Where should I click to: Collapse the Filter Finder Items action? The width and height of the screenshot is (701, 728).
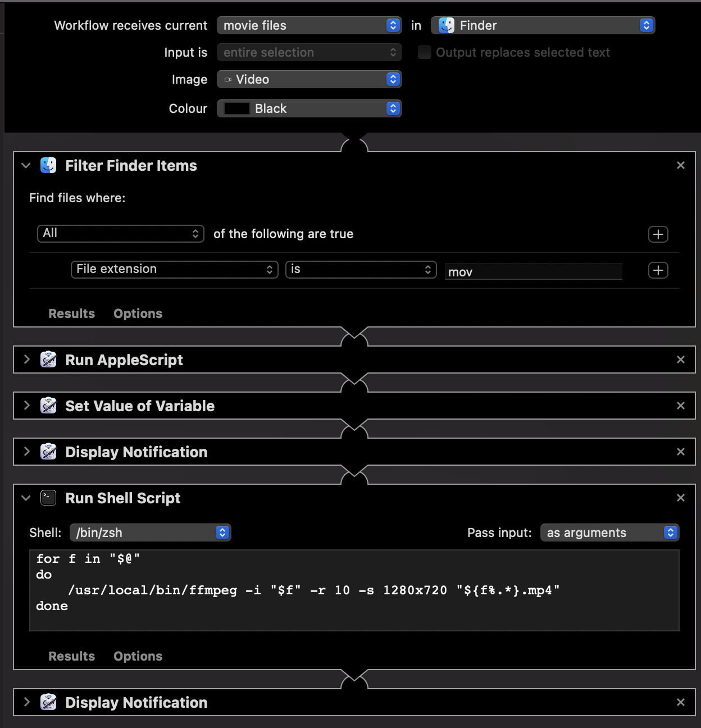[x=26, y=165]
